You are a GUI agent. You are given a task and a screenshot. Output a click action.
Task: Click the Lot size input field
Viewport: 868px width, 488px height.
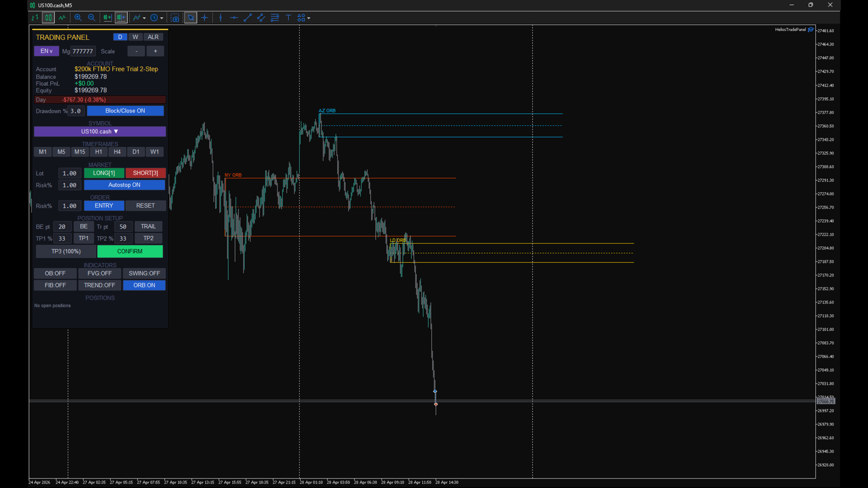click(x=70, y=173)
